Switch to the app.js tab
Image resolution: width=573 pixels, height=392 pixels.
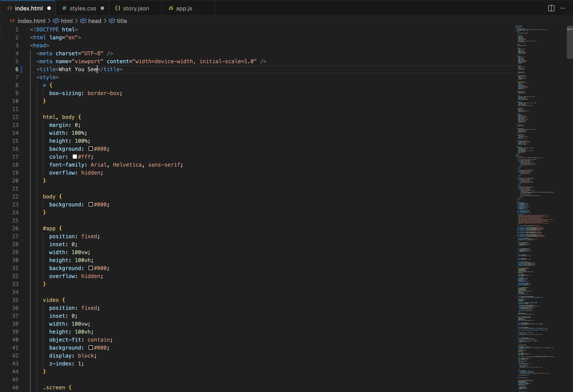[x=188, y=8]
